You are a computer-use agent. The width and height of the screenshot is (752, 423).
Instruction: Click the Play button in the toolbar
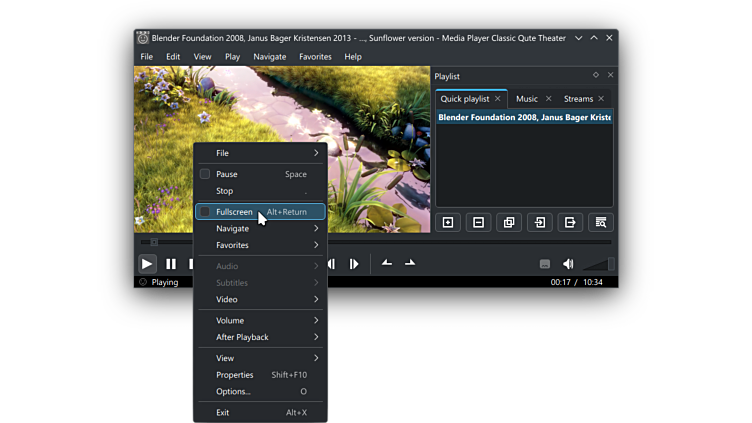[147, 264]
